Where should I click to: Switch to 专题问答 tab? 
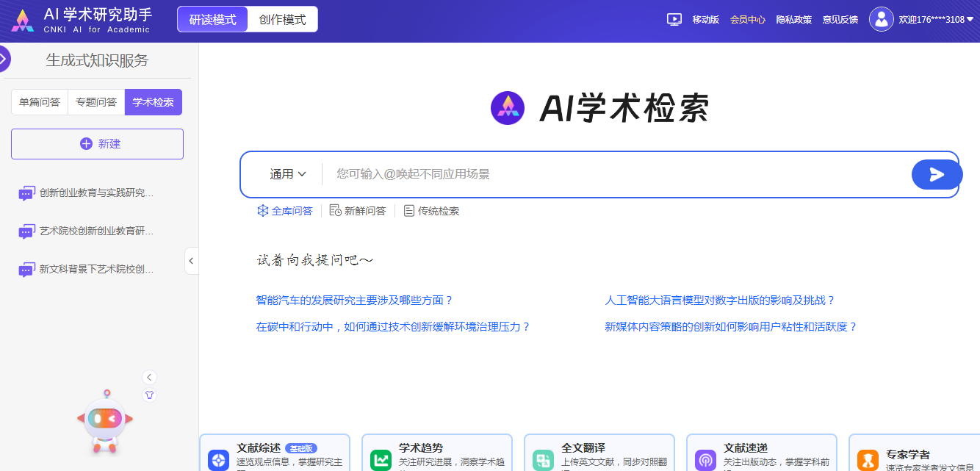coord(96,102)
